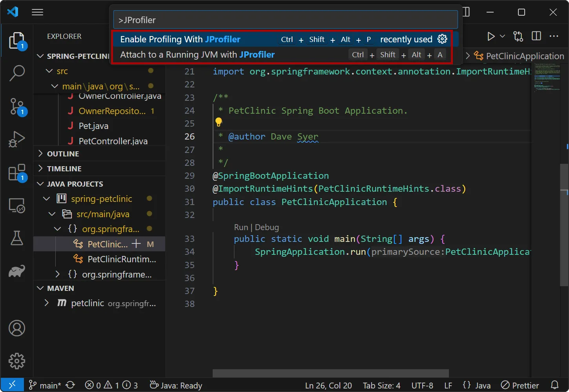Open the Accounts menu
The image size is (569, 392).
[x=17, y=328]
